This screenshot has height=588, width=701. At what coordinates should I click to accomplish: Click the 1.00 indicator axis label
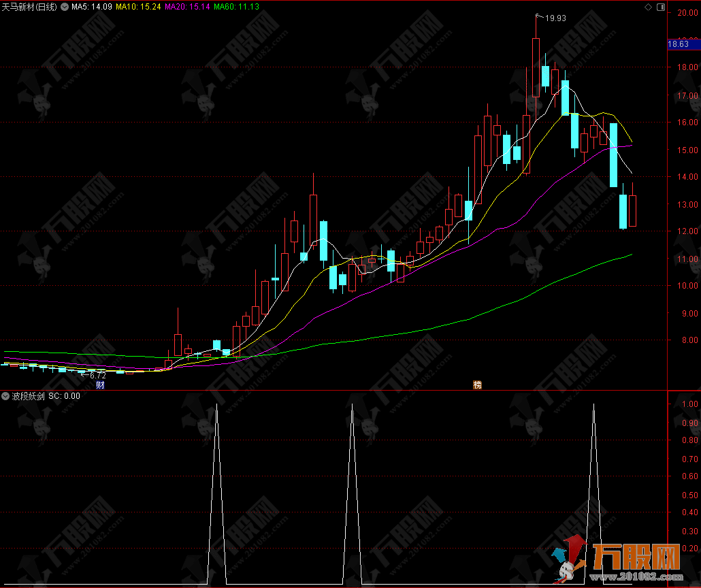coord(690,404)
